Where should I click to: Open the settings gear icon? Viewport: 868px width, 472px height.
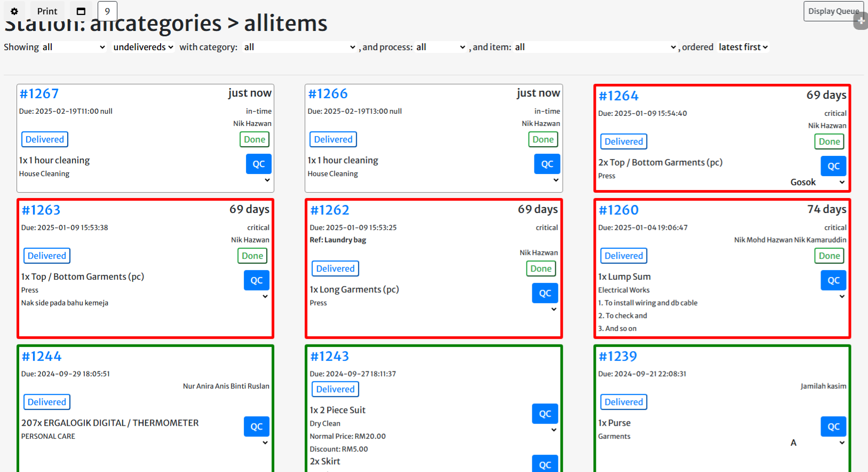tap(14, 11)
